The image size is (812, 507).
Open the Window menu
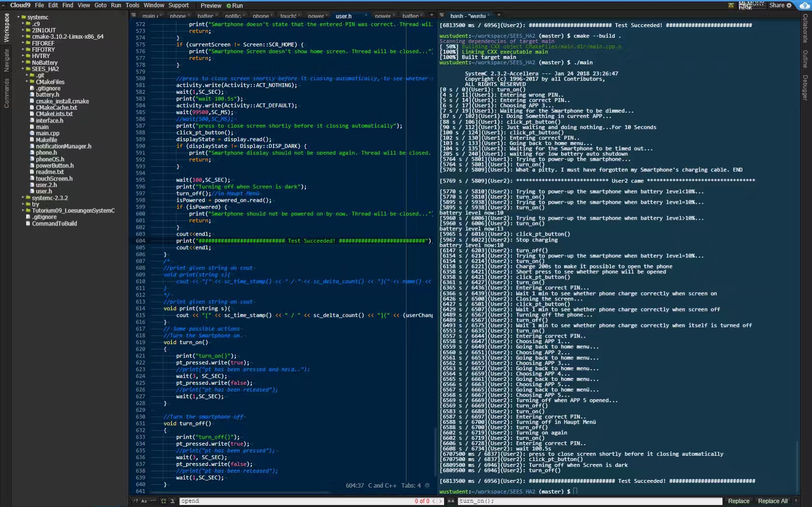click(154, 5)
